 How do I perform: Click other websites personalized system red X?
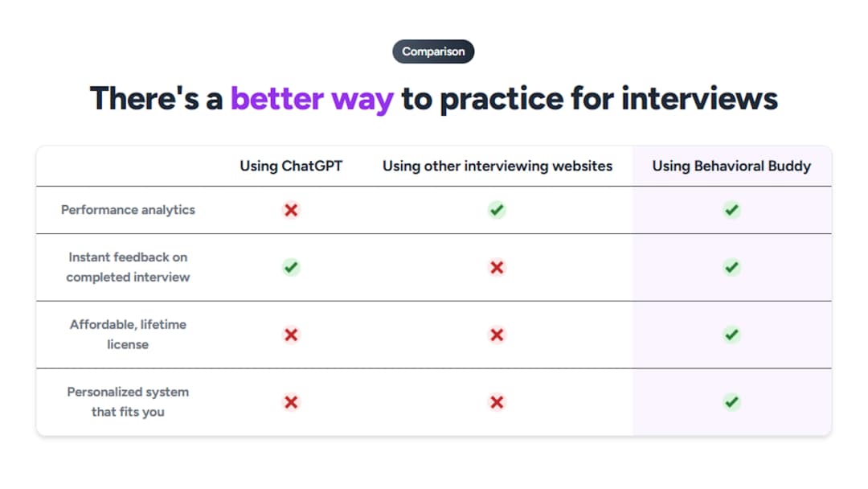497,402
